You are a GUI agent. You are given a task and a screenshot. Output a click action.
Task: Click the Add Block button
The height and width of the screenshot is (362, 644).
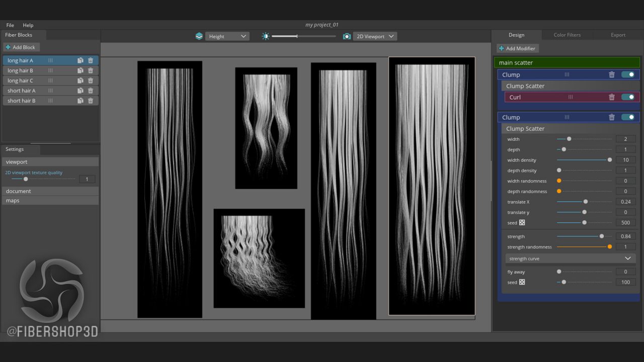pos(21,47)
